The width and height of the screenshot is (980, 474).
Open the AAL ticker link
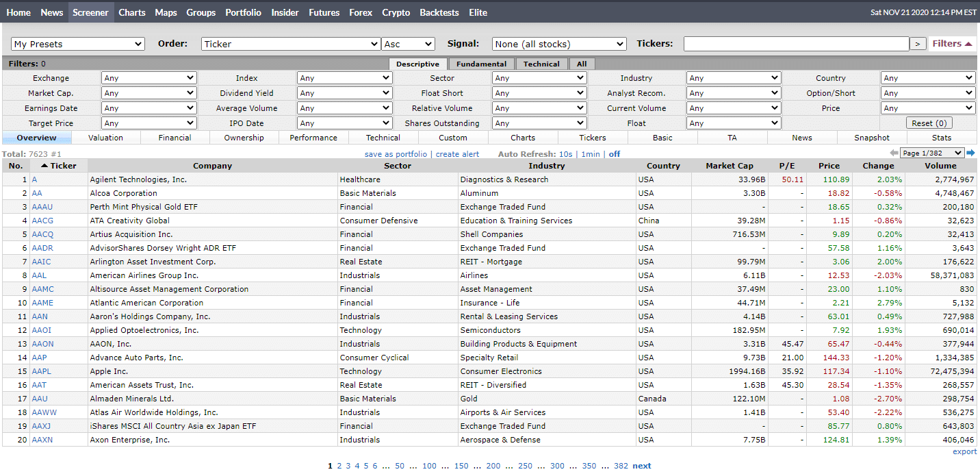pos(38,275)
